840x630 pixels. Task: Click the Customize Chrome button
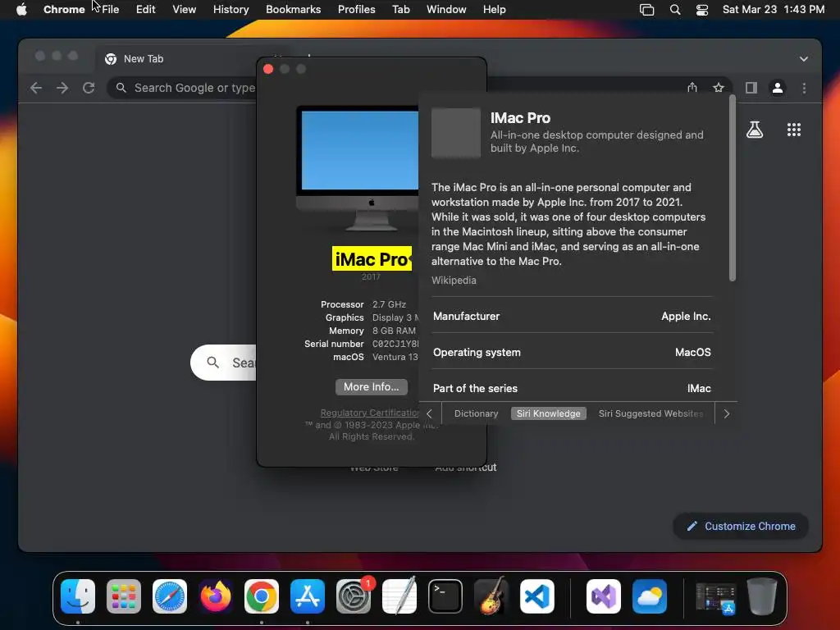tap(741, 526)
